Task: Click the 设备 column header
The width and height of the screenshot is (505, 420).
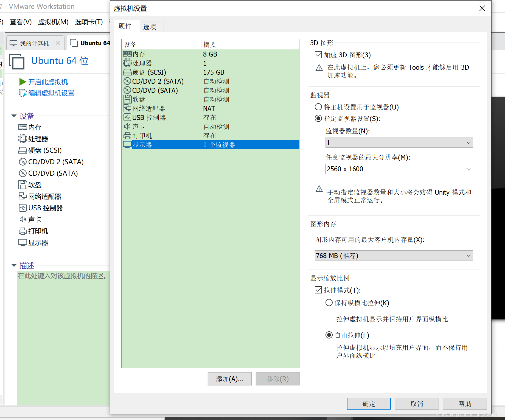Action: pyautogui.click(x=161, y=44)
